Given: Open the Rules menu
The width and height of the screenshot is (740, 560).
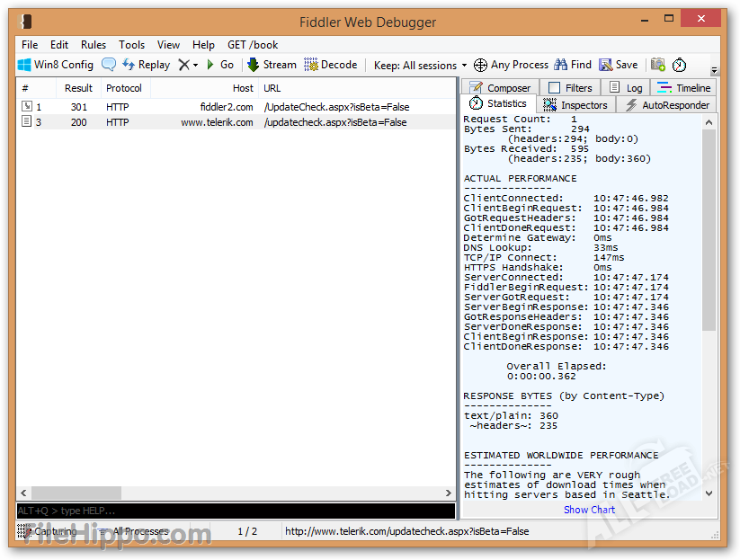Looking at the screenshot, I should tap(94, 44).
